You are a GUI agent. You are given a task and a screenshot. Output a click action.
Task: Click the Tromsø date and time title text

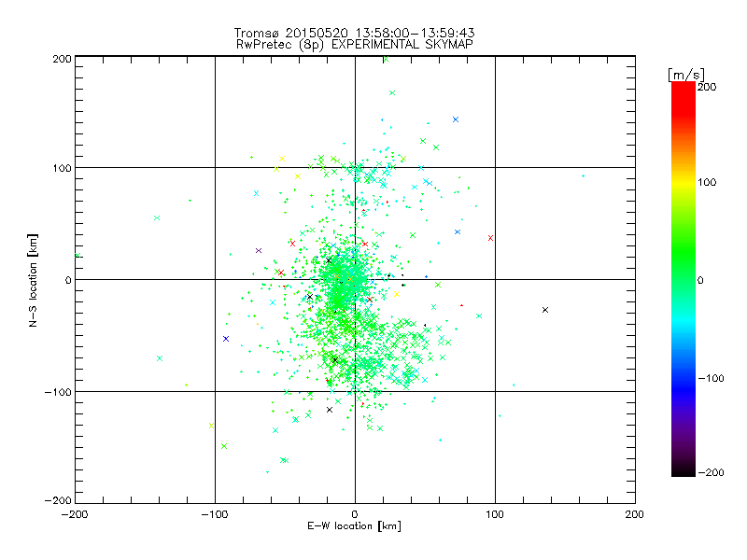click(x=355, y=33)
